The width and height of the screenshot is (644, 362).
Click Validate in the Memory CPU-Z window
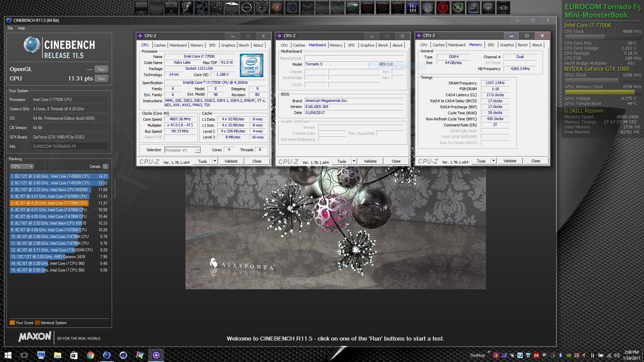click(510, 161)
